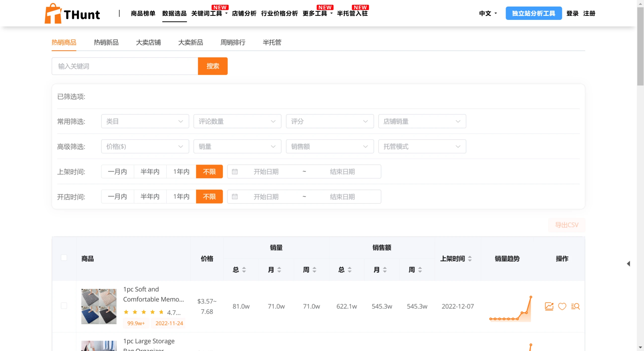Click the 导出CSV export button
This screenshot has width=644, height=351.
[566, 225]
